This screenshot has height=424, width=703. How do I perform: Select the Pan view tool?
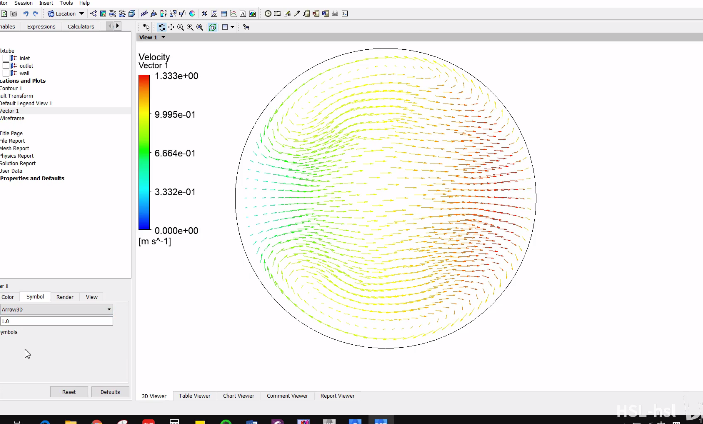click(x=171, y=27)
